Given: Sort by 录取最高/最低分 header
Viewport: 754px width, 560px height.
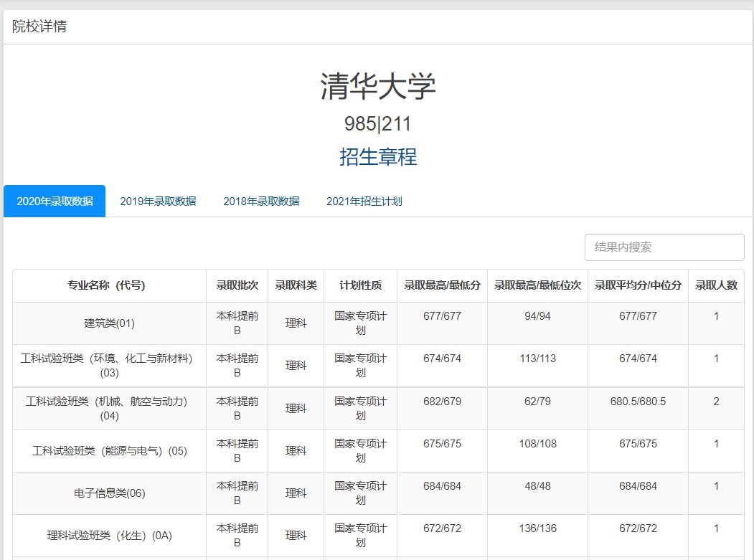Looking at the screenshot, I should coord(442,285).
